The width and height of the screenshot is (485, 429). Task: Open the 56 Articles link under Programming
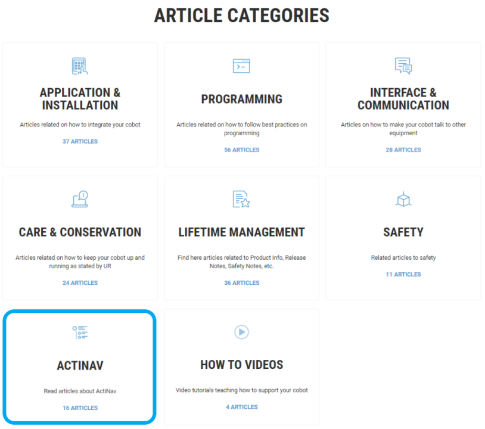tap(242, 150)
